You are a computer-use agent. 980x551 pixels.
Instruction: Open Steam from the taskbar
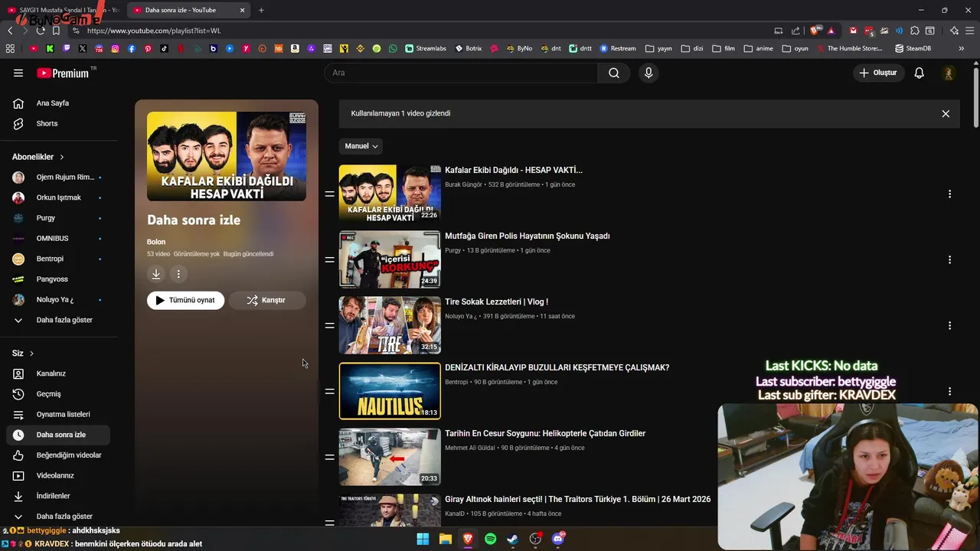pos(512,539)
